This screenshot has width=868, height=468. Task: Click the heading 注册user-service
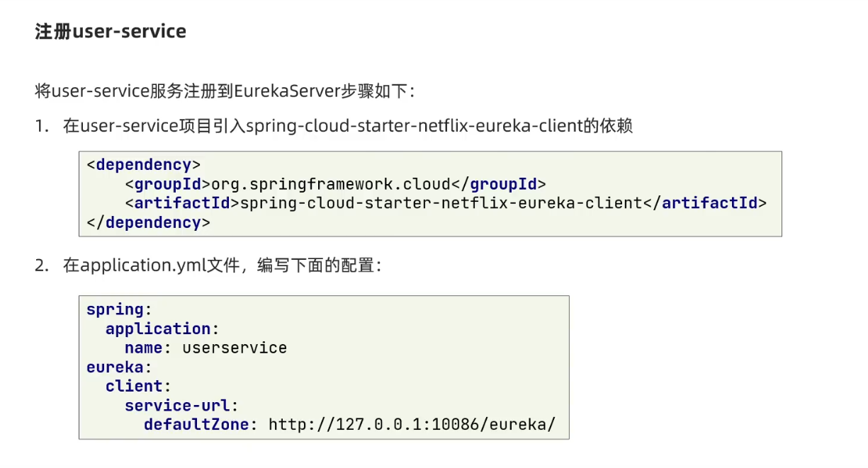coord(111,32)
